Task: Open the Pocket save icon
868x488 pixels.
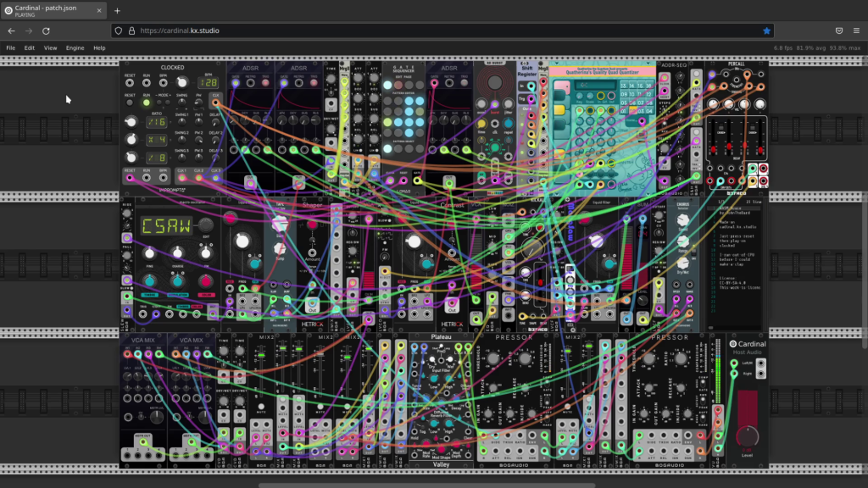Action: (839, 31)
